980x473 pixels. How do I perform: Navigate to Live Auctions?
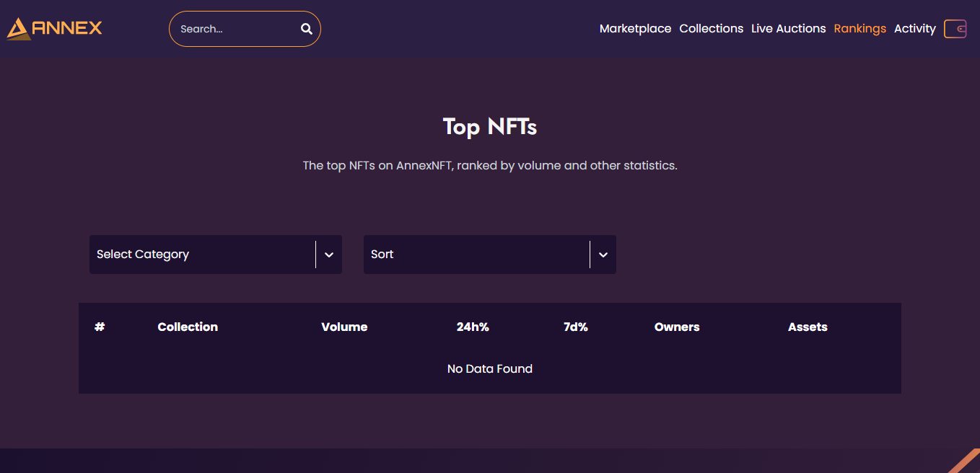pos(788,29)
